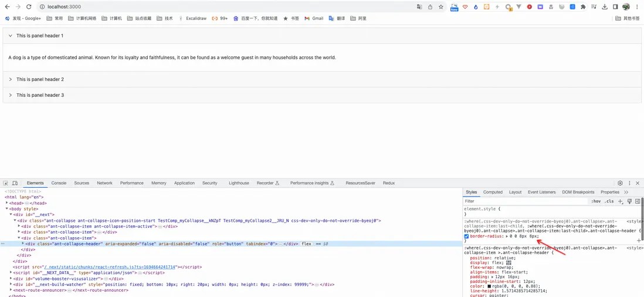This screenshot has width=644, height=297.
Task: Click the blue water drop extension icon
Action: (x=476, y=6)
